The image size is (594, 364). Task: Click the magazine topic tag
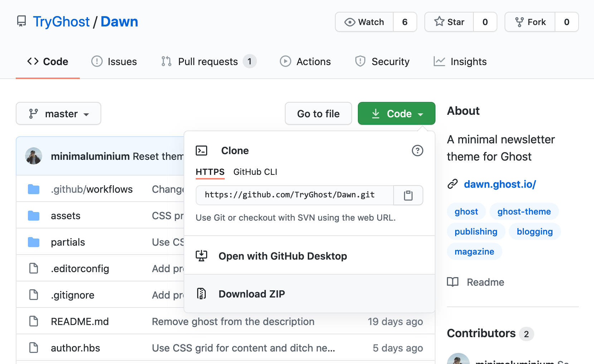[474, 251]
